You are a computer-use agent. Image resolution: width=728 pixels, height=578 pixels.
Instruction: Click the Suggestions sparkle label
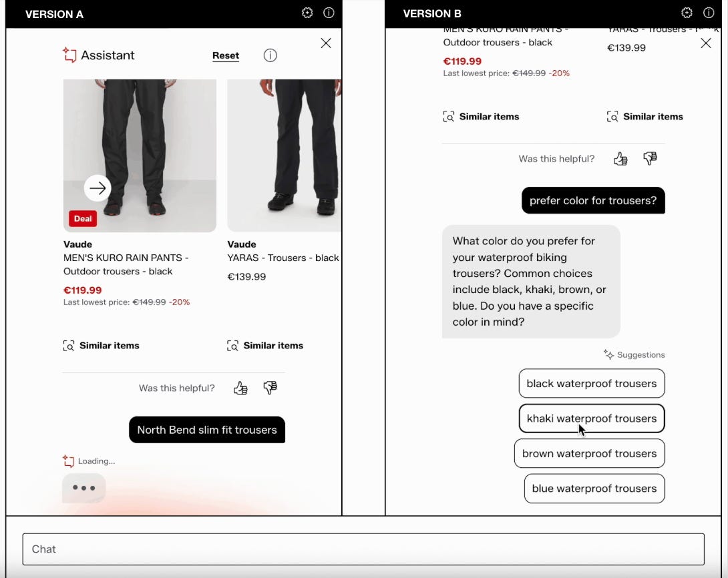[634, 355]
